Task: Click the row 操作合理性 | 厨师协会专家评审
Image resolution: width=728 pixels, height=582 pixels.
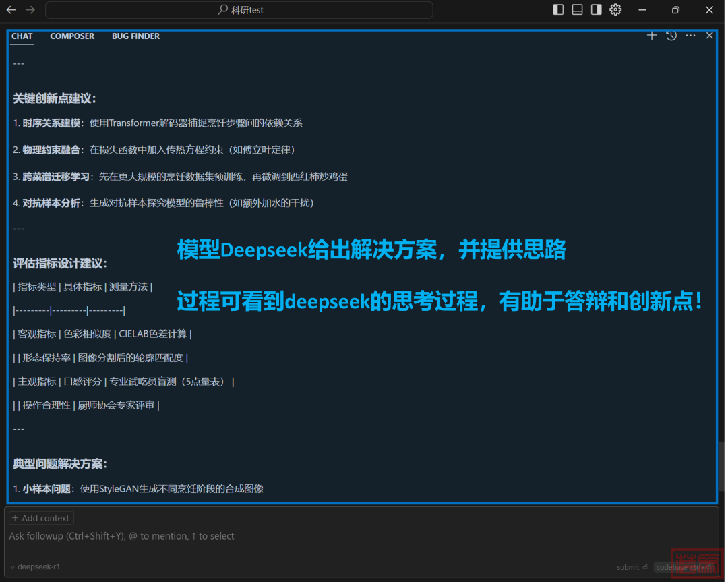Action: 86,405
